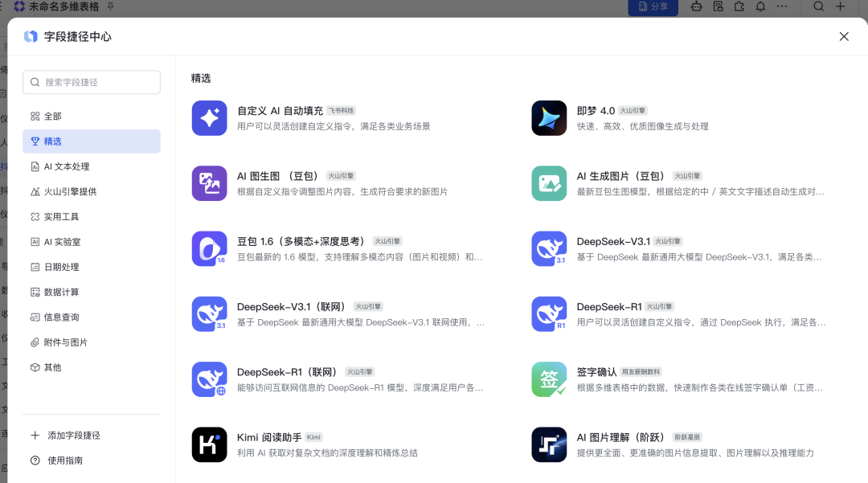
Task: Open the more options ellipsis menu
Action: tap(781, 6)
